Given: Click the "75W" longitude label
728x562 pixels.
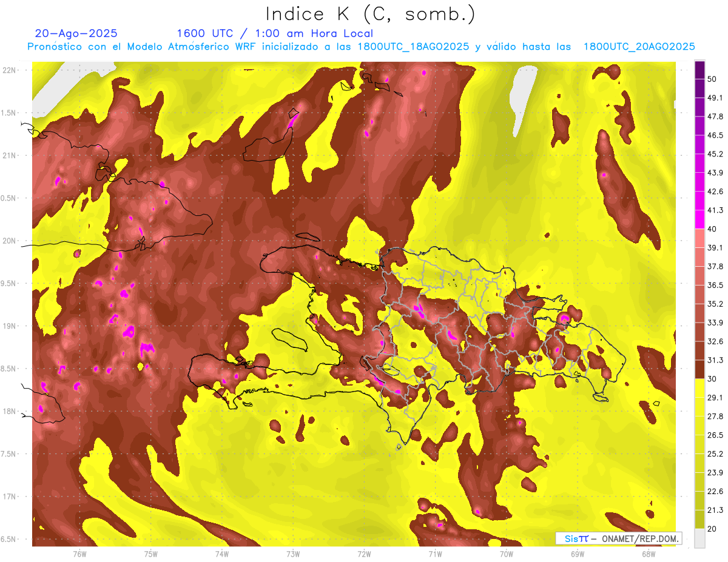Looking at the screenshot, I should point(150,554).
